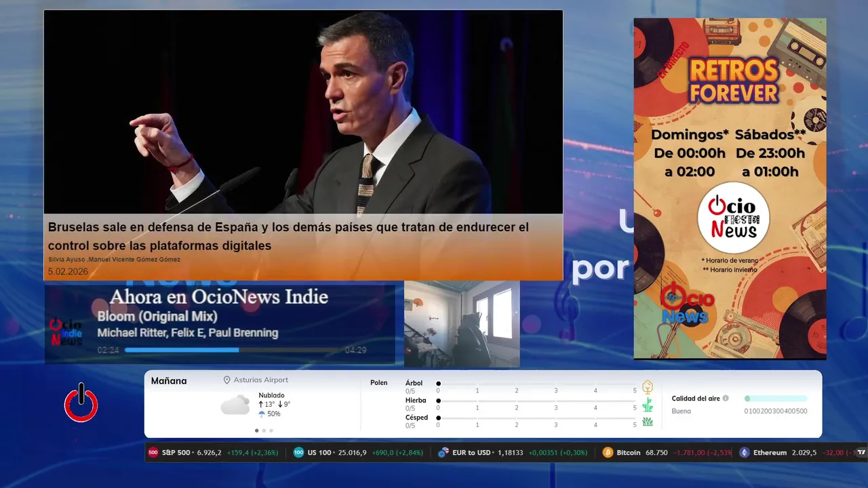Click the Bitcoin price '68.750'
Viewport: 868px width, 488px height.
click(x=656, y=453)
